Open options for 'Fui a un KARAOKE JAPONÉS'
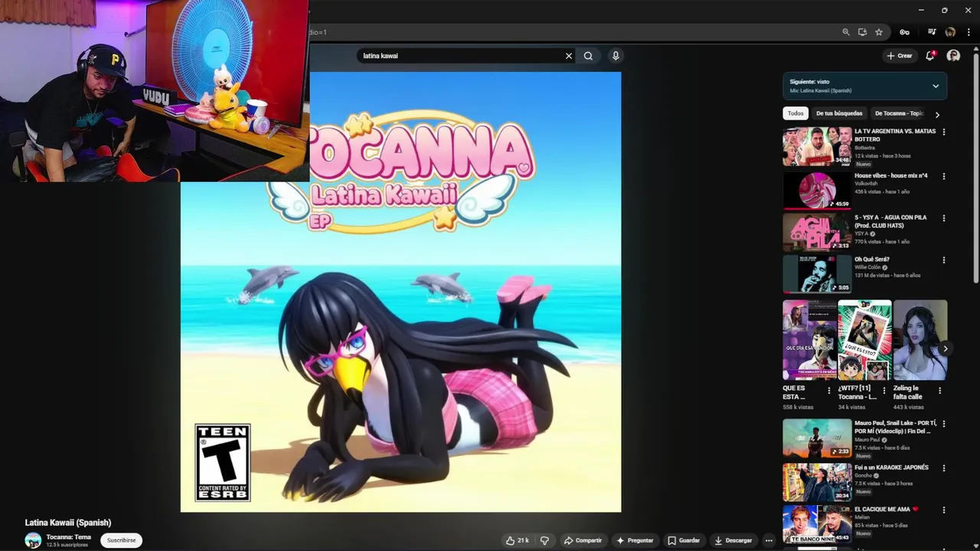 [x=943, y=468]
